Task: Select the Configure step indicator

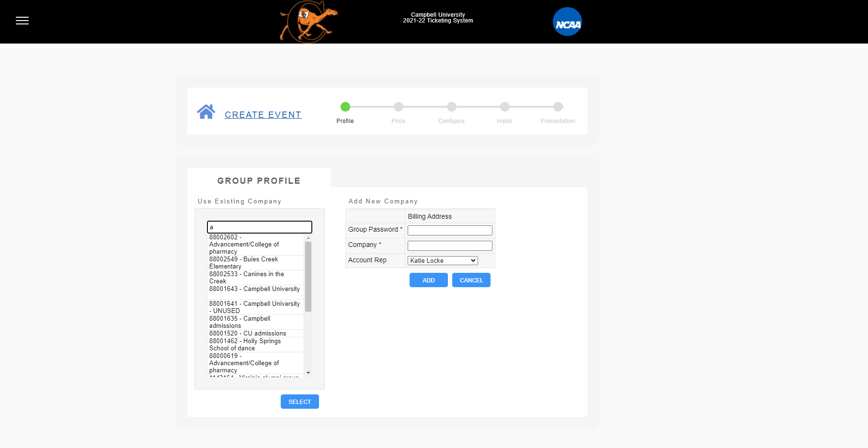Action: (x=451, y=107)
